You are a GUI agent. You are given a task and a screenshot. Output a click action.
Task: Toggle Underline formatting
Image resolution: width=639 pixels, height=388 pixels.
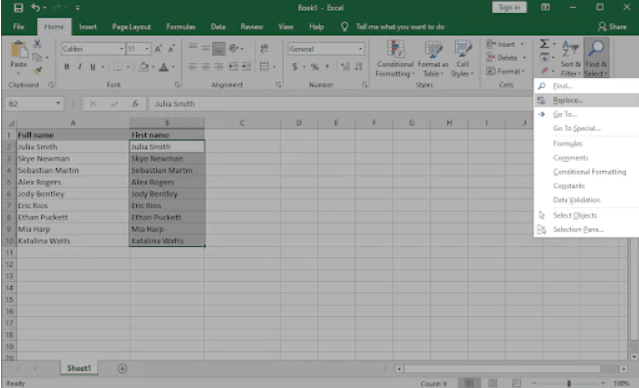93,67
